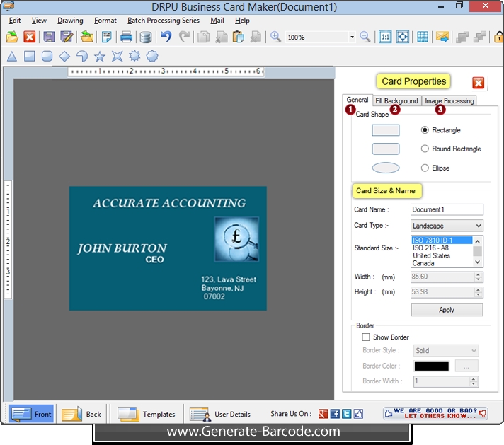
Task: Share on Facebook icon
Action: pyautogui.click(x=335, y=414)
